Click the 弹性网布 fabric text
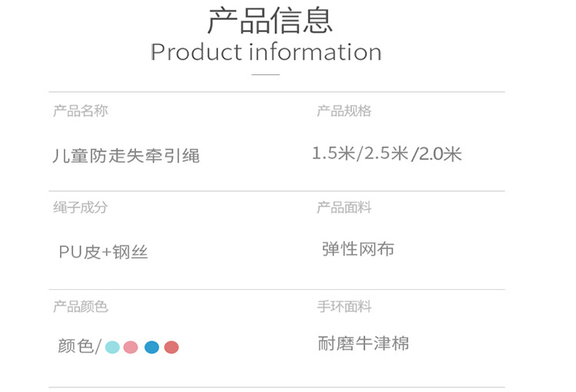This screenshot has height=392, width=576. tap(359, 249)
